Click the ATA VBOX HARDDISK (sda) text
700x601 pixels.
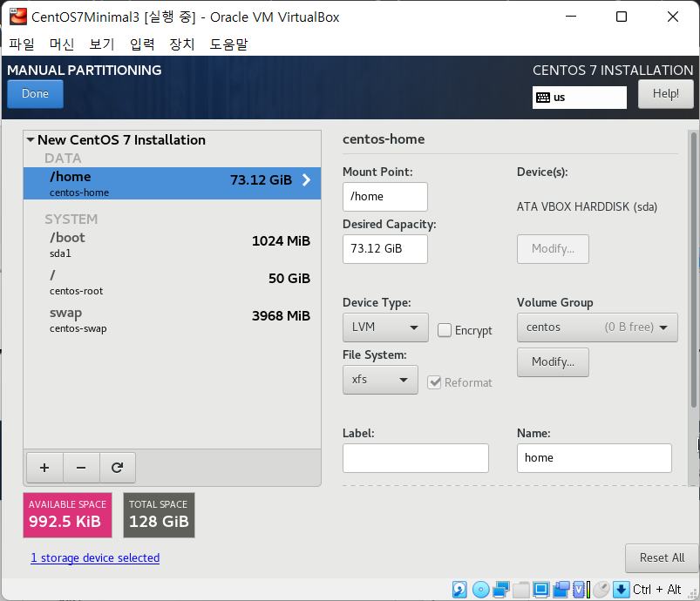587,206
